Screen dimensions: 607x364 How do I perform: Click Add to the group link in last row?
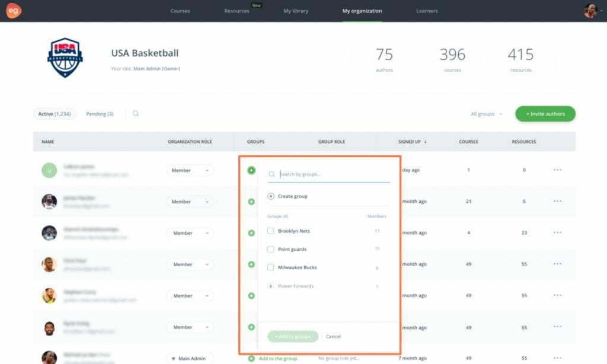(278, 359)
